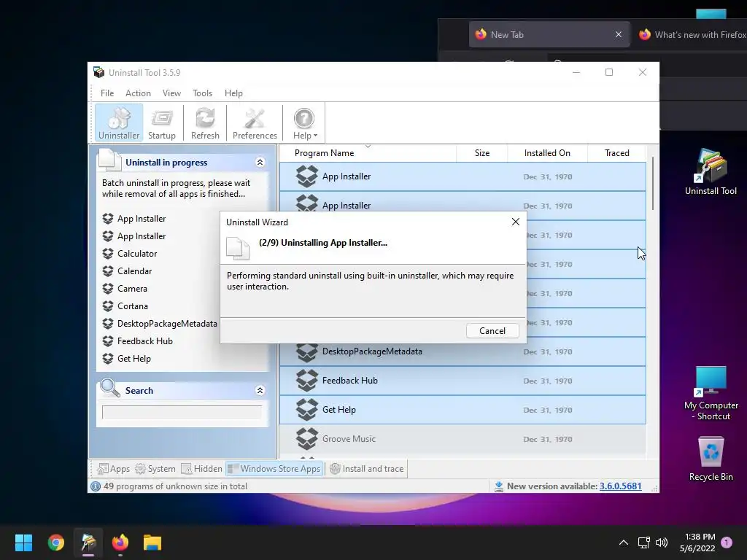This screenshot has width=747, height=560.
Task: Click info icon in status bar
Action: coord(96,486)
